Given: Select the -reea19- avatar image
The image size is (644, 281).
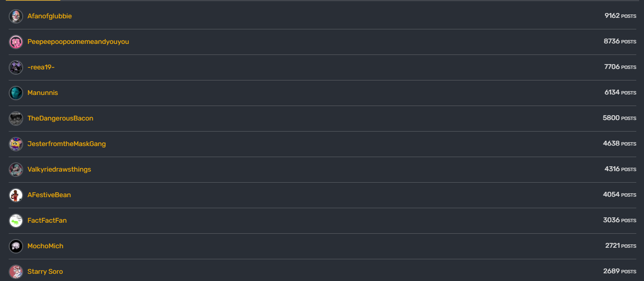Looking at the screenshot, I should tap(16, 67).
